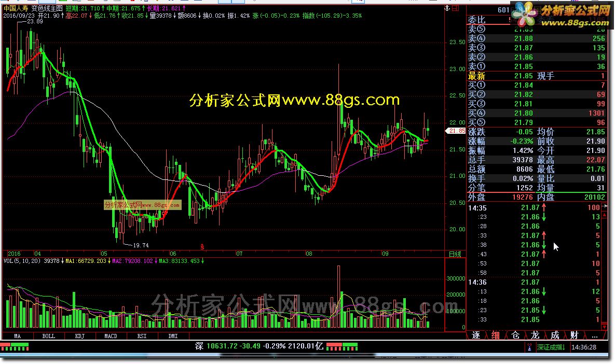The image size is (615, 364).
Task: Open the 财 finance tab
Action: click(x=574, y=335)
